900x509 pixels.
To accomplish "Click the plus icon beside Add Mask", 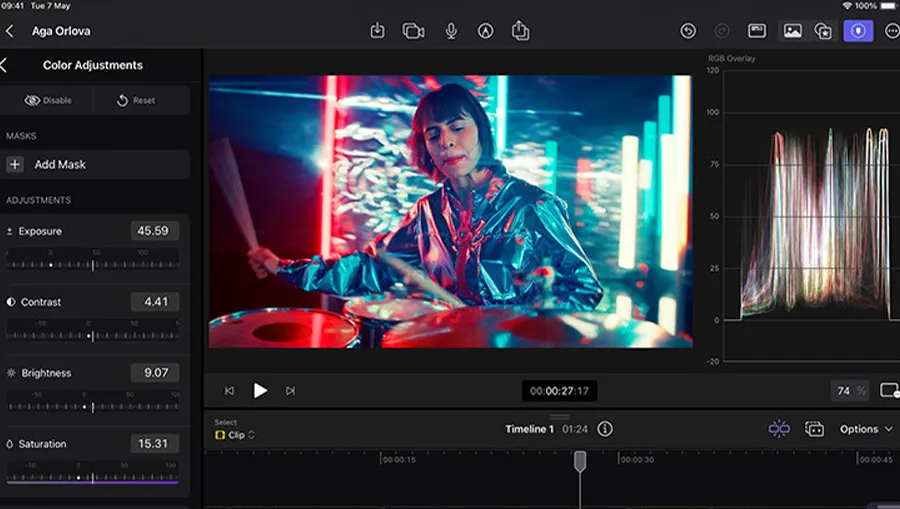I will pyautogui.click(x=14, y=165).
